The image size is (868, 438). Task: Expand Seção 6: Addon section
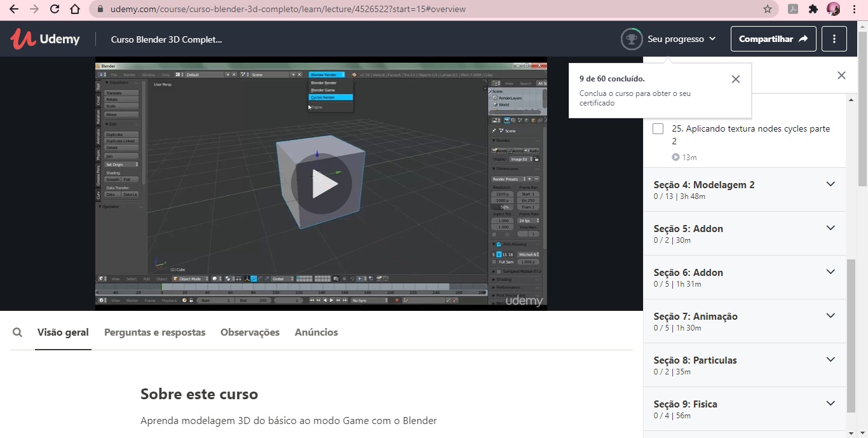[x=745, y=277]
